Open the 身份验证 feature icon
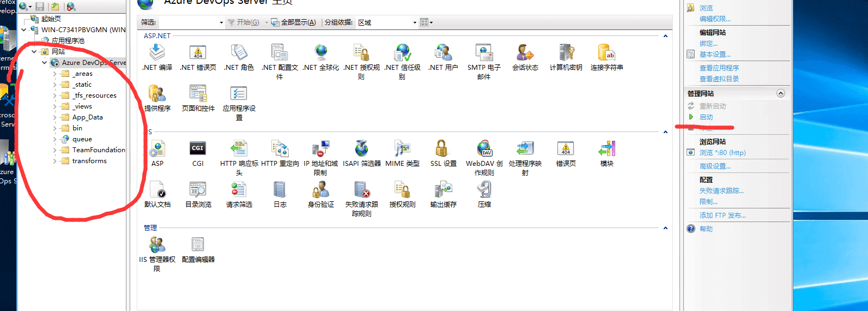Screen dimensions: 868x311 320,190
